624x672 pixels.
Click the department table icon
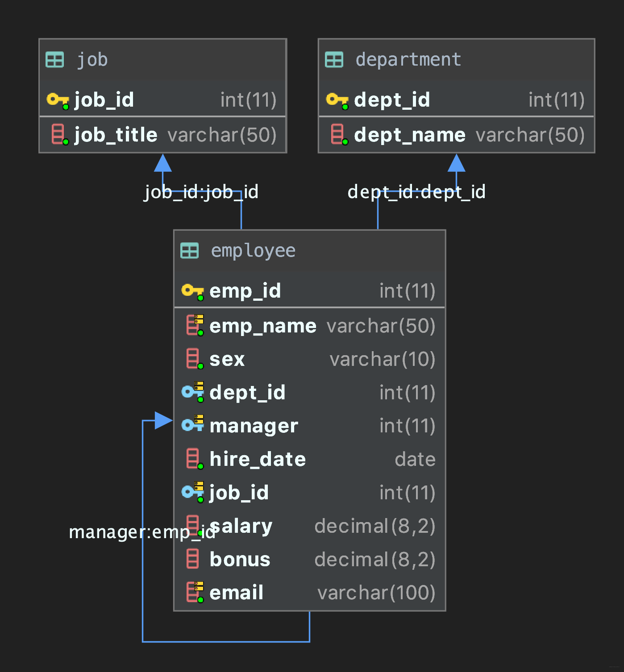point(334,59)
